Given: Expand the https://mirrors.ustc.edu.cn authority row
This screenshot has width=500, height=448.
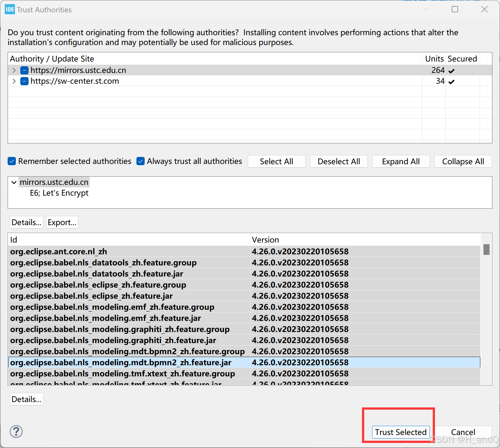Looking at the screenshot, I should click(x=14, y=70).
